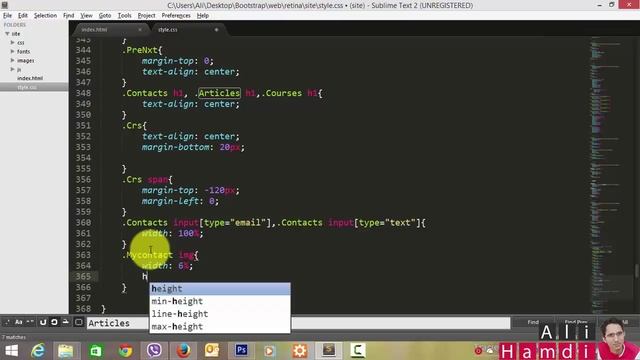Image resolution: width=640 pixels, height=360 pixels.
Task: Open the View menu
Action: [x=86, y=16]
